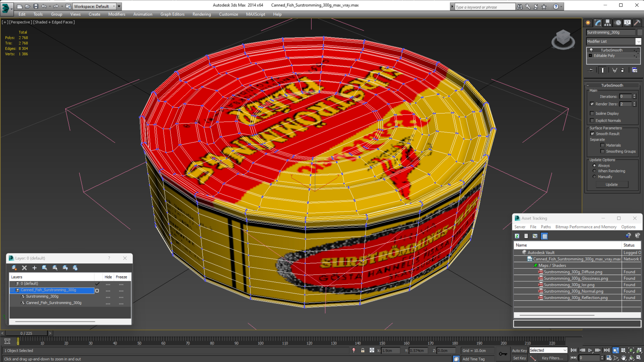
Task: Open Paths menu in Asset Tracking
Action: [x=546, y=227]
